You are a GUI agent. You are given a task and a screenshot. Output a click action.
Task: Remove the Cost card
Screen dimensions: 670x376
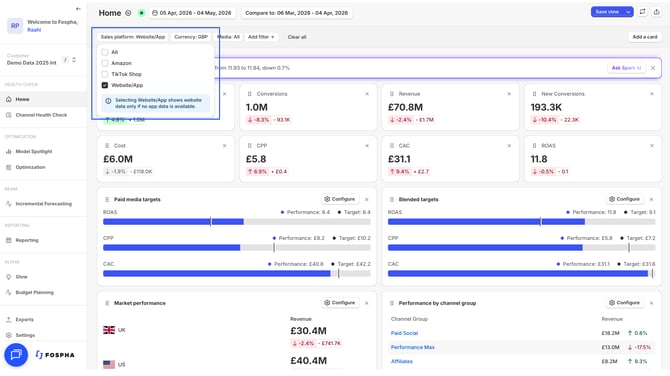point(224,146)
